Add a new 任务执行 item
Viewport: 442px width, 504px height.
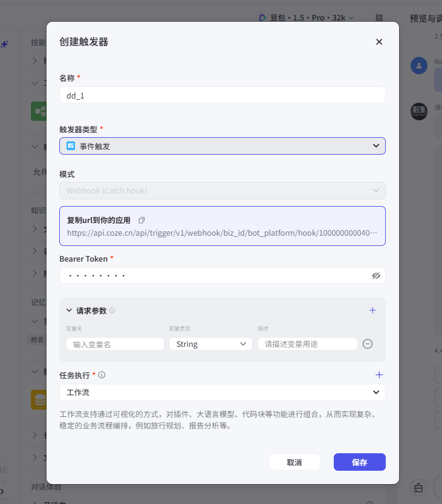tap(379, 375)
